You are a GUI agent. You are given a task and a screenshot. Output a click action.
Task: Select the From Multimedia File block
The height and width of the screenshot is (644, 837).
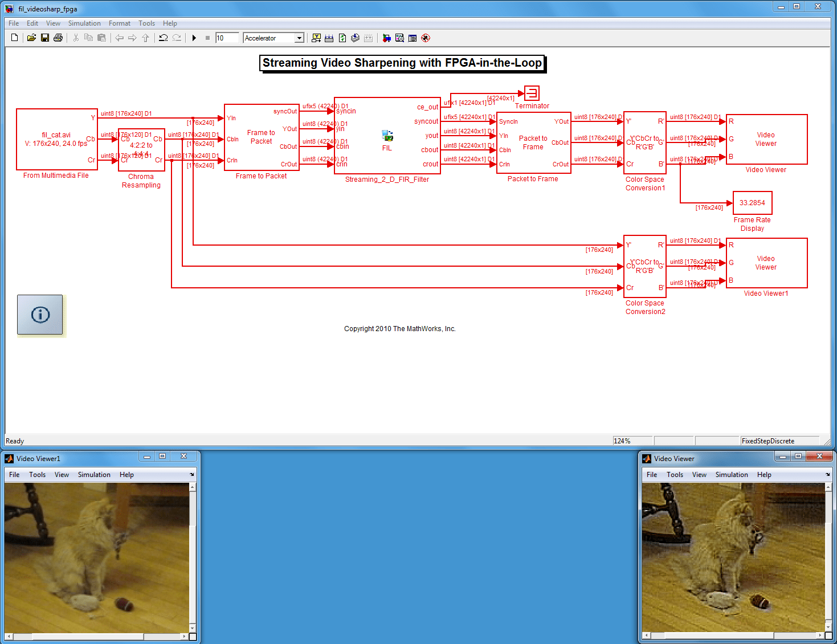point(57,139)
